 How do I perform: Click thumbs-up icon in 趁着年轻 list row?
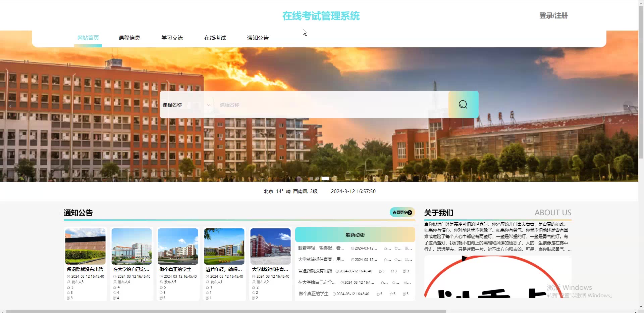coord(386,249)
